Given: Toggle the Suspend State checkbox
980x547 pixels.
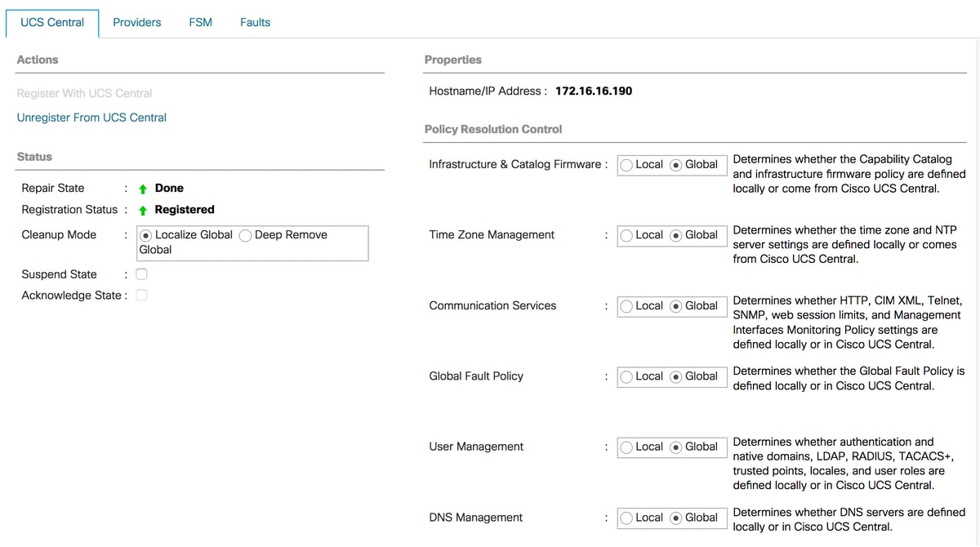Looking at the screenshot, I should (141, 274).
